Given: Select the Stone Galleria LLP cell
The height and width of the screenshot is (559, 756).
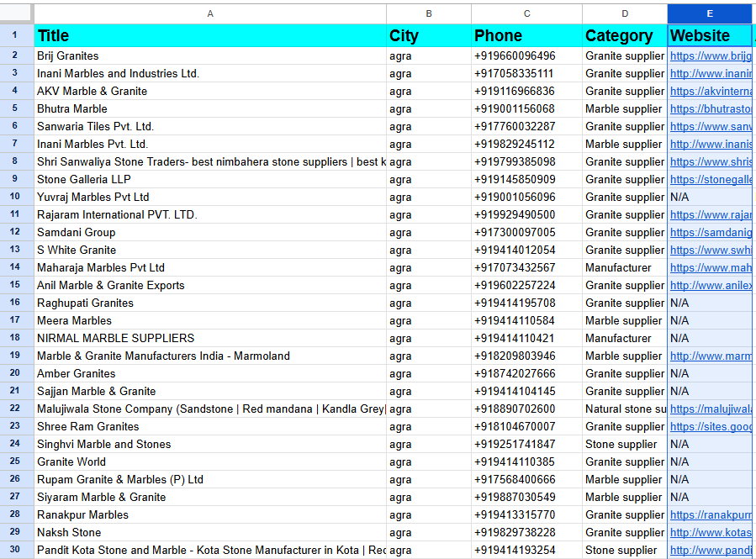Looking at the screenshot, I should click(x=210, y=179).
